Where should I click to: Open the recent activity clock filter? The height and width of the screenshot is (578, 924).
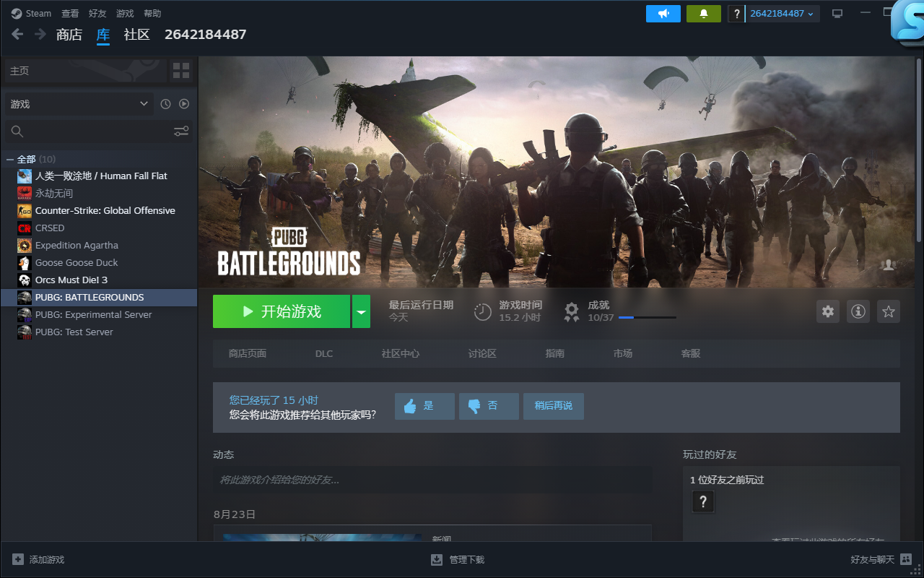tap(165, 104)
